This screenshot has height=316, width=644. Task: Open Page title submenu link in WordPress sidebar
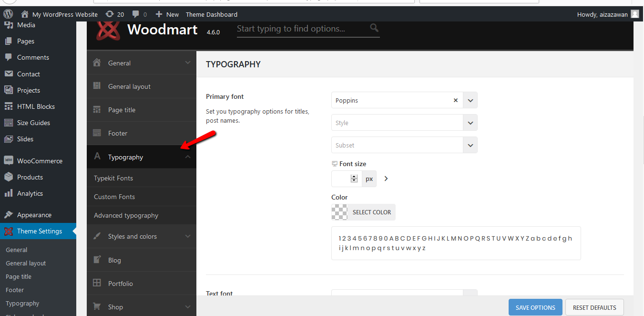tap(19, 276)
